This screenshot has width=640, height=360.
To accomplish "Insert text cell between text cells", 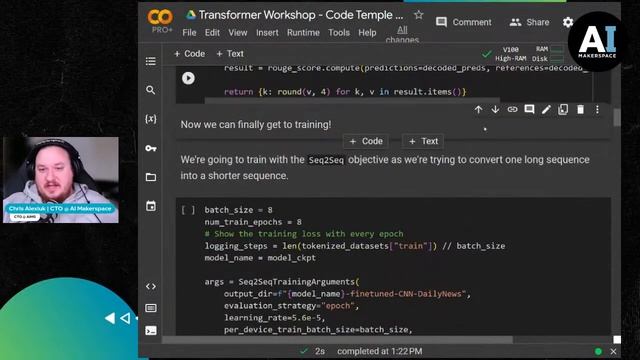I will click(x=423, y=141).
